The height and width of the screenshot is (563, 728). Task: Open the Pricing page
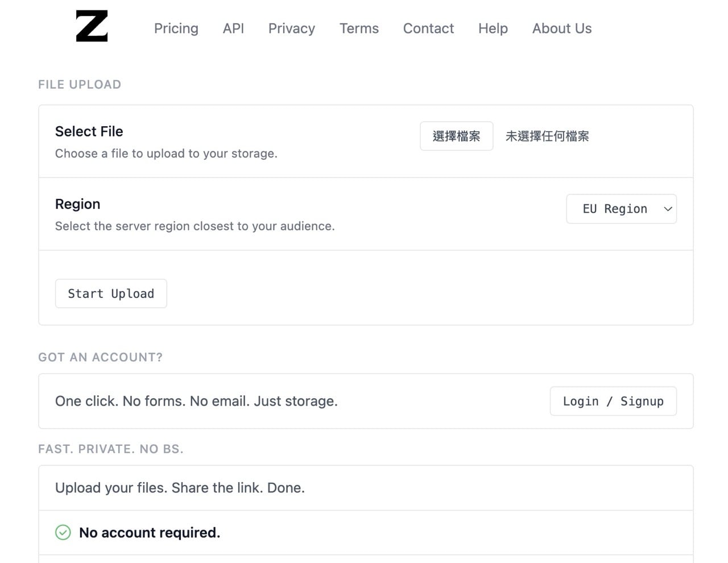[176, 28]
